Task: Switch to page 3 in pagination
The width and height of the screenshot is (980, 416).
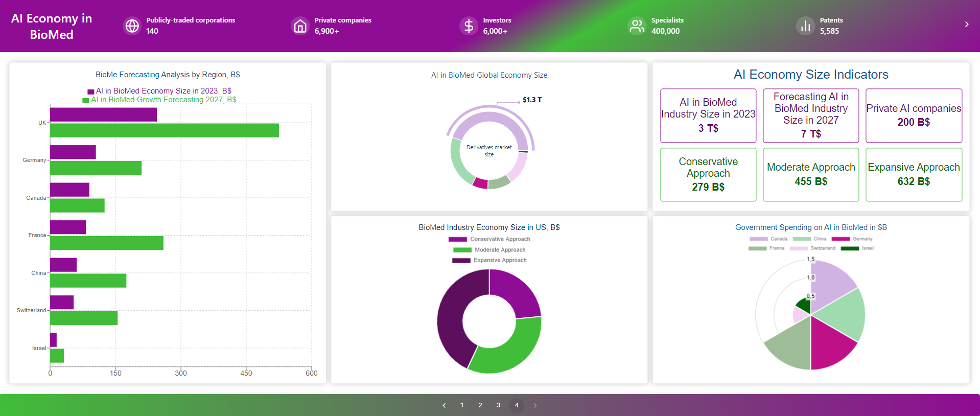Action: pyautogui.click(x=498, y=405)
